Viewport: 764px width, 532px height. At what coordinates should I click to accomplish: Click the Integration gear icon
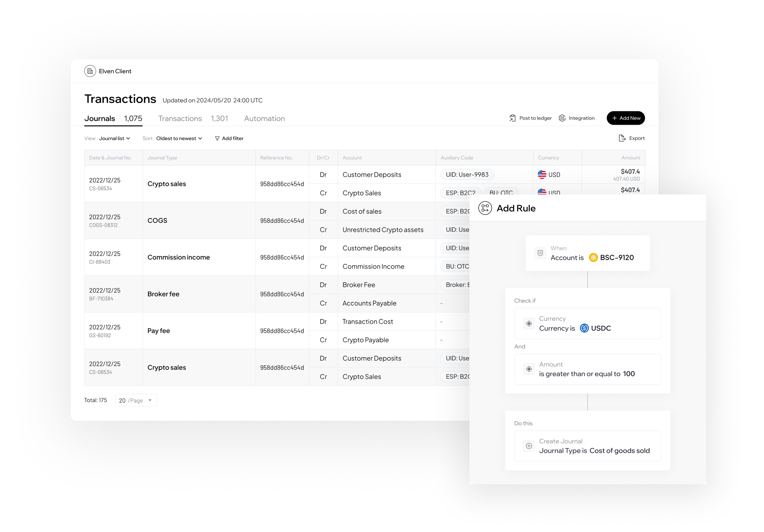pos(562,118)
